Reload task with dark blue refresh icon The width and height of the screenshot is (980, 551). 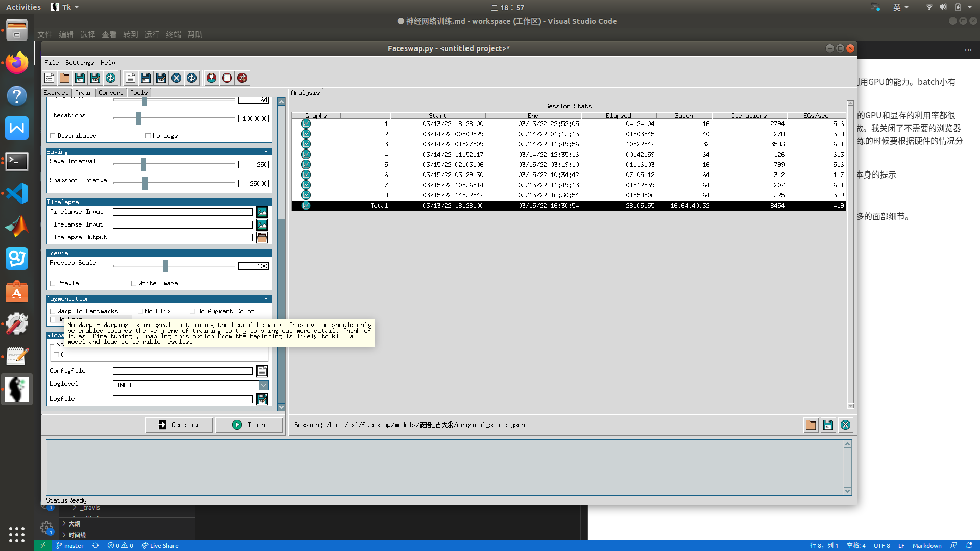(x=191, y=78)
